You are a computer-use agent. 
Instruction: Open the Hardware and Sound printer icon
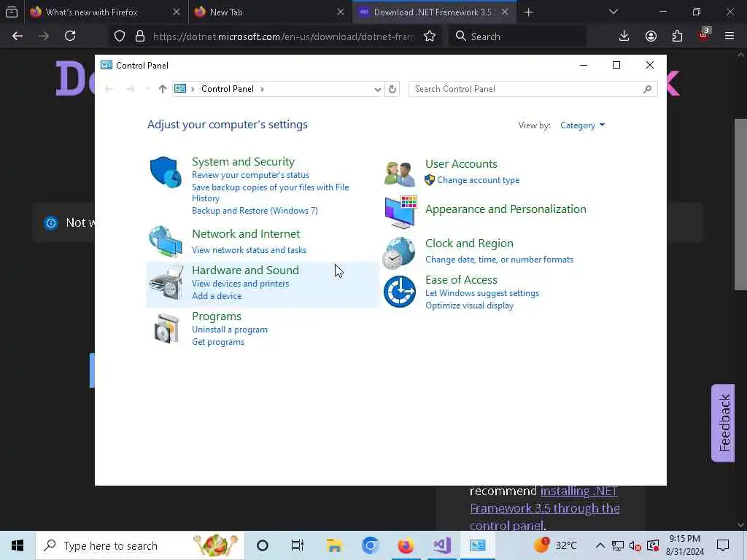click(x=166, y=283)
